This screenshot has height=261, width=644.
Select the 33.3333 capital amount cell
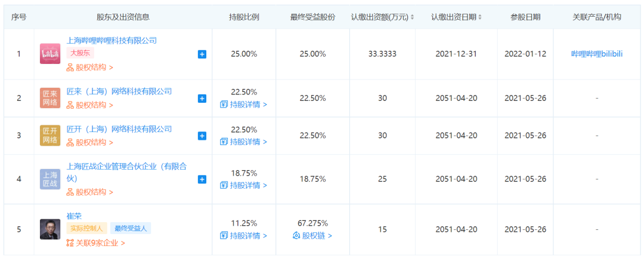tap(382, 54)
